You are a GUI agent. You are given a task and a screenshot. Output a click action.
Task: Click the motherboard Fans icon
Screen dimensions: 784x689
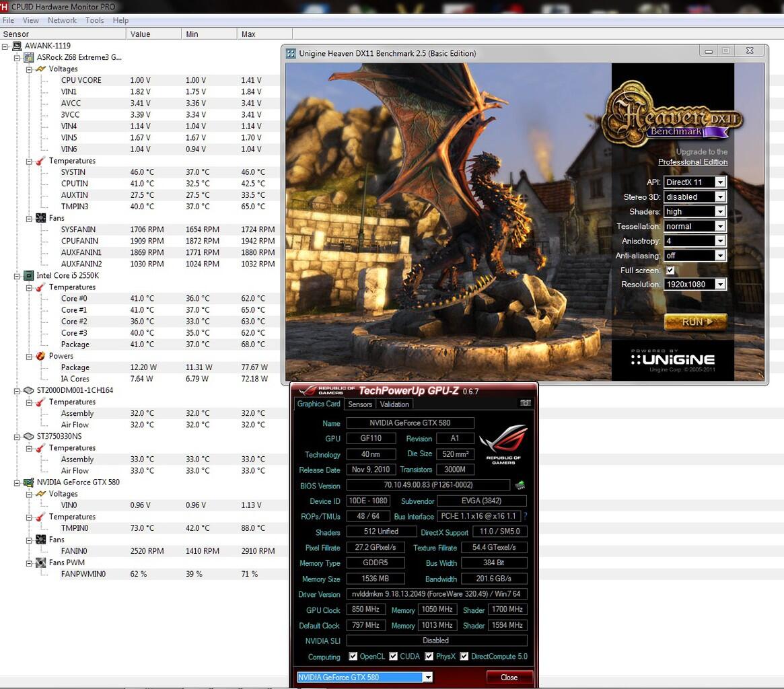click(x=40, y=218)
